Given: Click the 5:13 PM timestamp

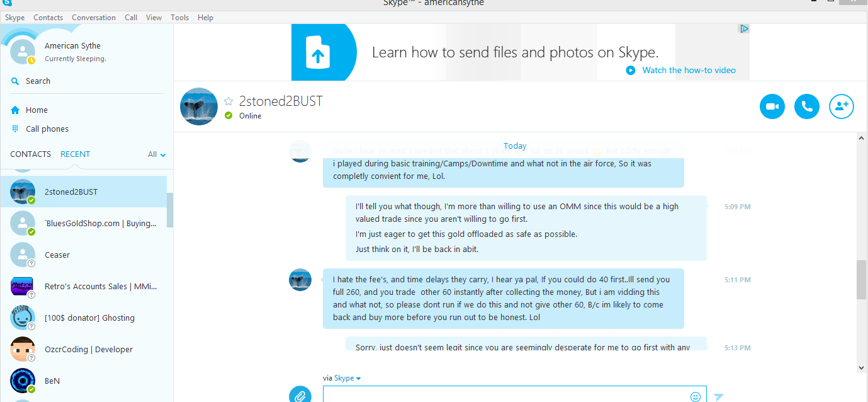Looking at the screenshot, I should point(738,348).
